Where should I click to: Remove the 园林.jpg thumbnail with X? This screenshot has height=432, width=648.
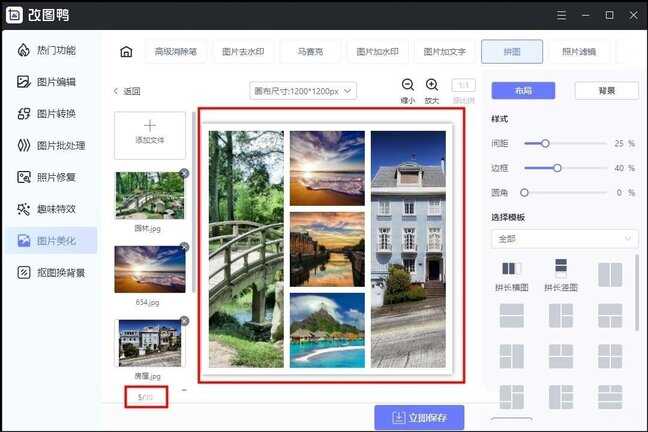(x=184, y=173)
